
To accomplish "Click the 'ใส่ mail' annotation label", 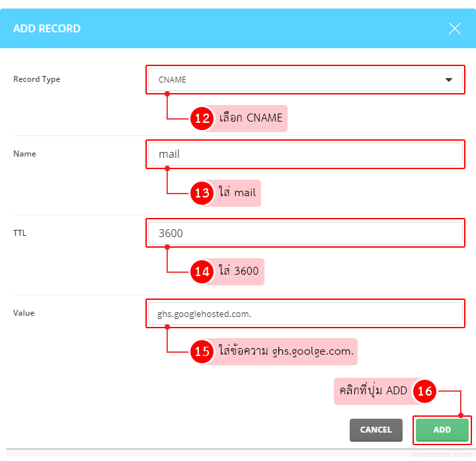I will (237, 194).
